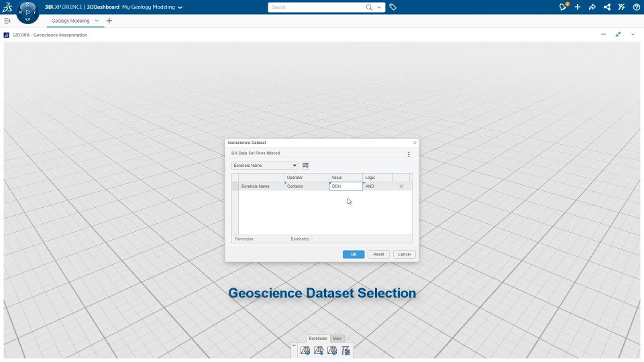Image resolution: width=644 pixels, height=362 pixels.
Task: Click OK in Geoscience Dataset dialog
Action: point(354,255)
